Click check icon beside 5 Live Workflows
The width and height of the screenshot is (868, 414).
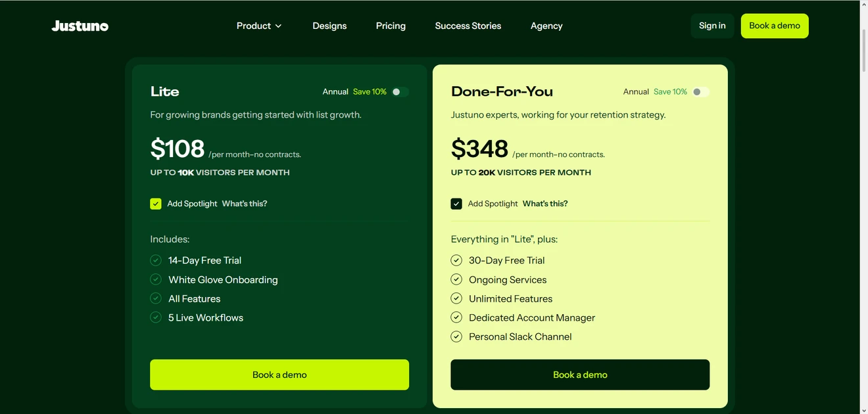click(156, 317)
